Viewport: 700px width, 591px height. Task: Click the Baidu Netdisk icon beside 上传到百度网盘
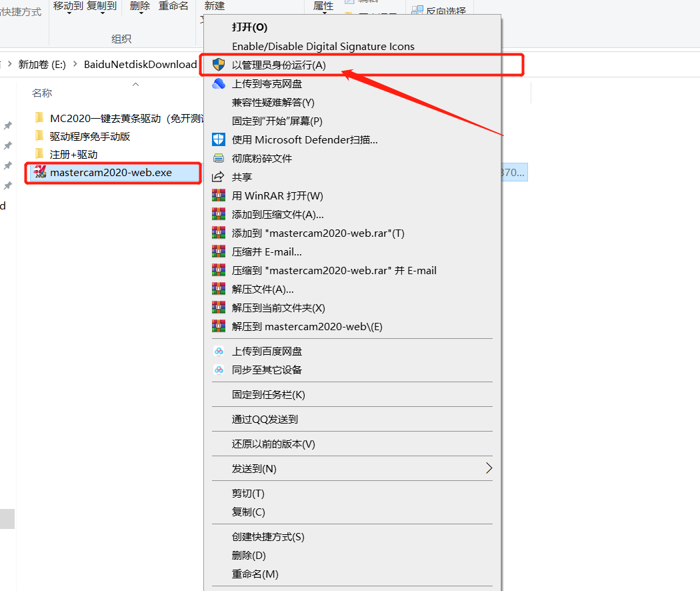tap(219, 350)
